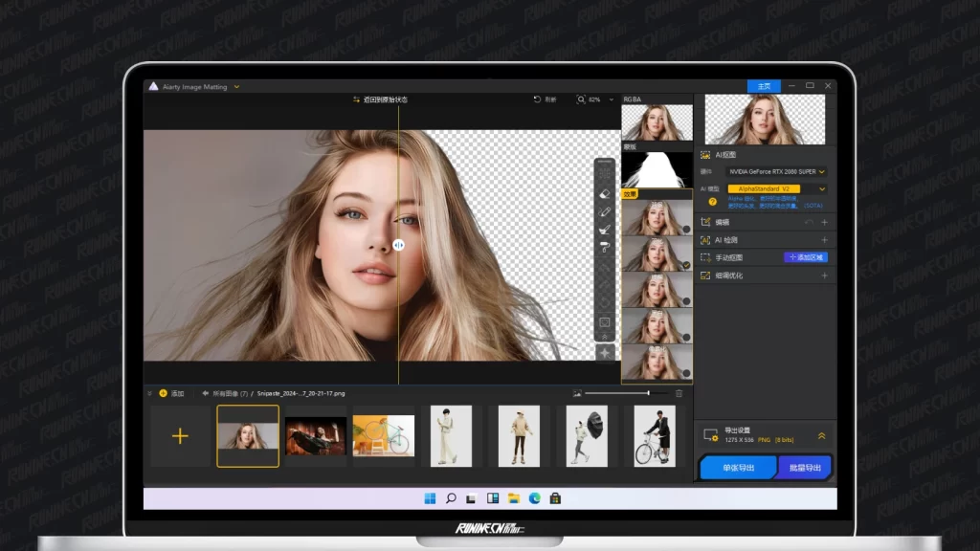Expand the export settings chevron

click(x=821, y=435)
